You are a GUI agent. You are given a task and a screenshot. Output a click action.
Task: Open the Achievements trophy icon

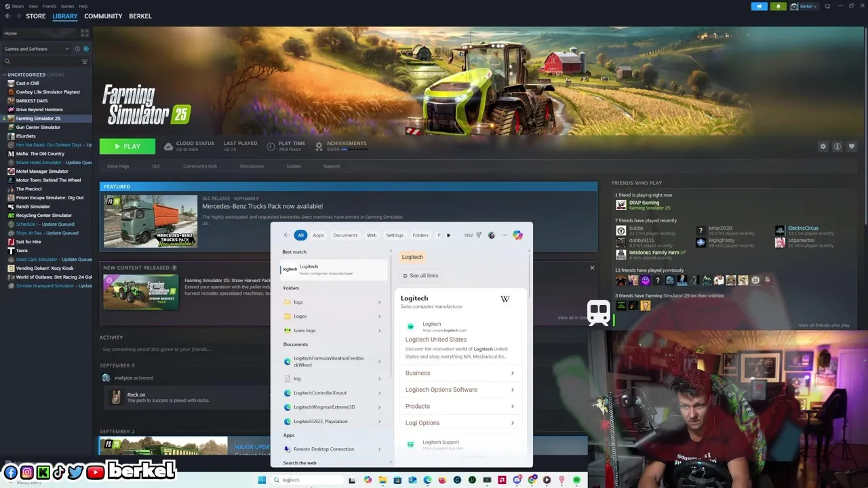coord(319,146)
